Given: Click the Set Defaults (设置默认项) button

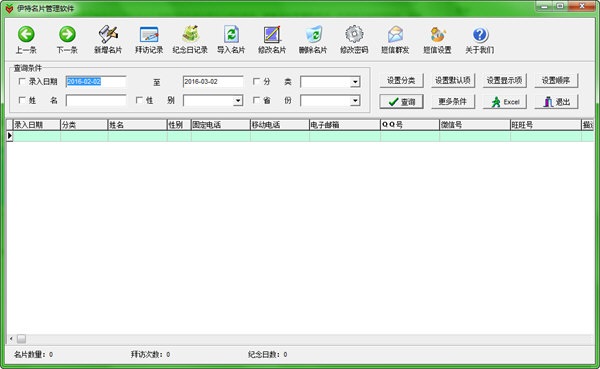Looking at the screenshot, I should [453, 80].
